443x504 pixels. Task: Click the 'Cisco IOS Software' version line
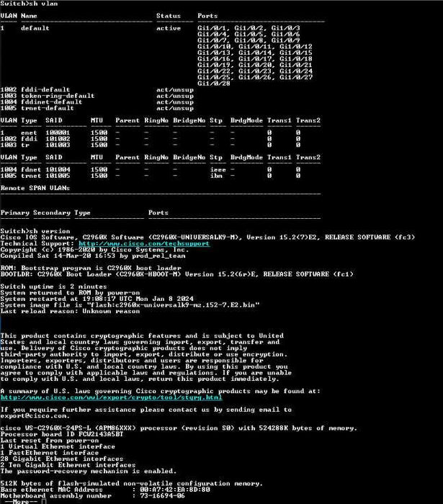pyautogui.click(x=207, y=238)
